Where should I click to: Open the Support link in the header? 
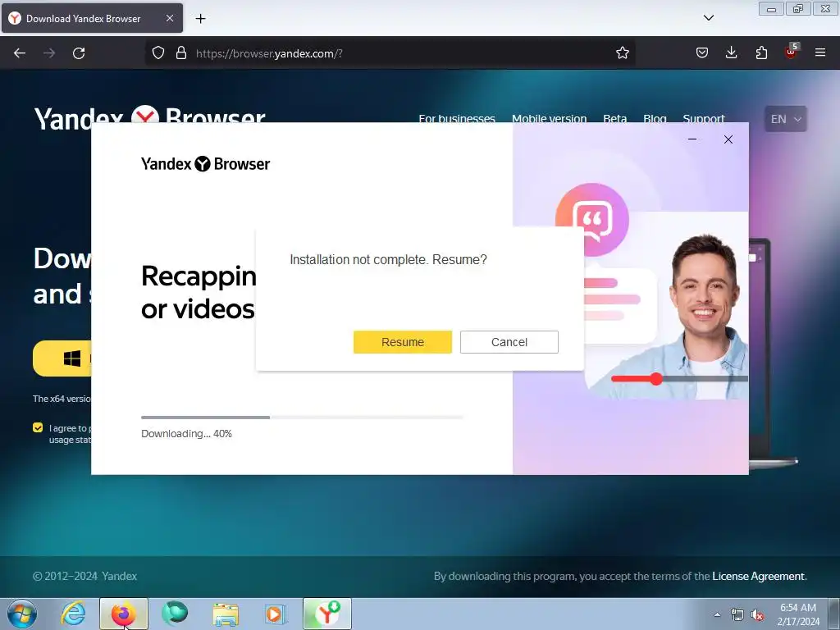coord(703,118)
